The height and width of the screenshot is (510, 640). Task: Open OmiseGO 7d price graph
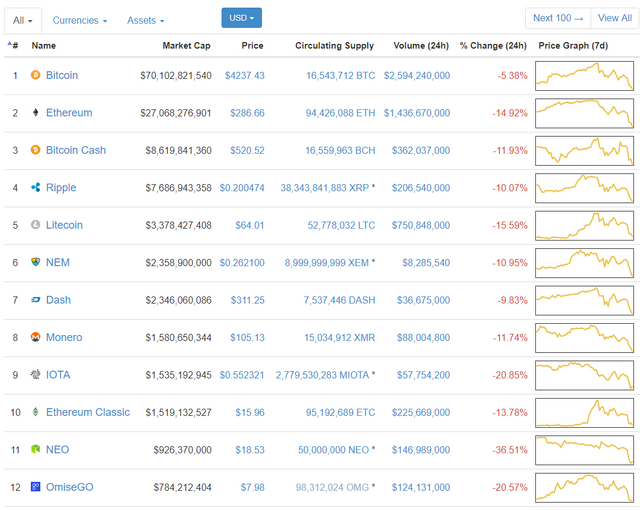point(584,488)
